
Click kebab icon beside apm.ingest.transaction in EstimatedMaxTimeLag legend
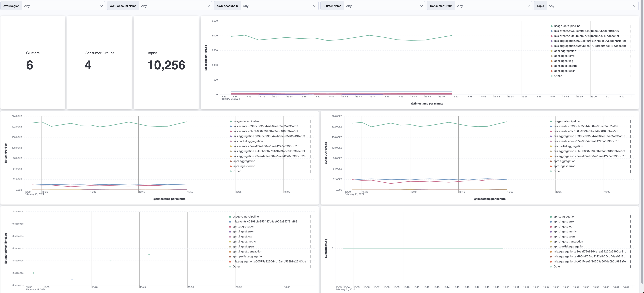pos(310,251)
